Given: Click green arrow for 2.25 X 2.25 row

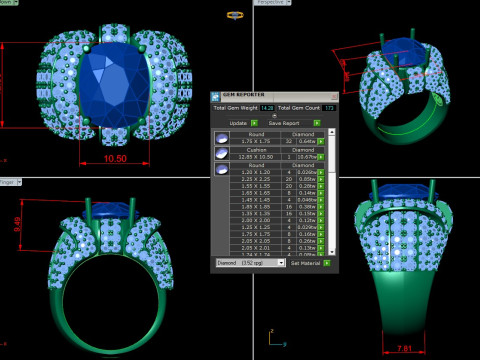Looking at the screenshot, I should tap(321, 179).
